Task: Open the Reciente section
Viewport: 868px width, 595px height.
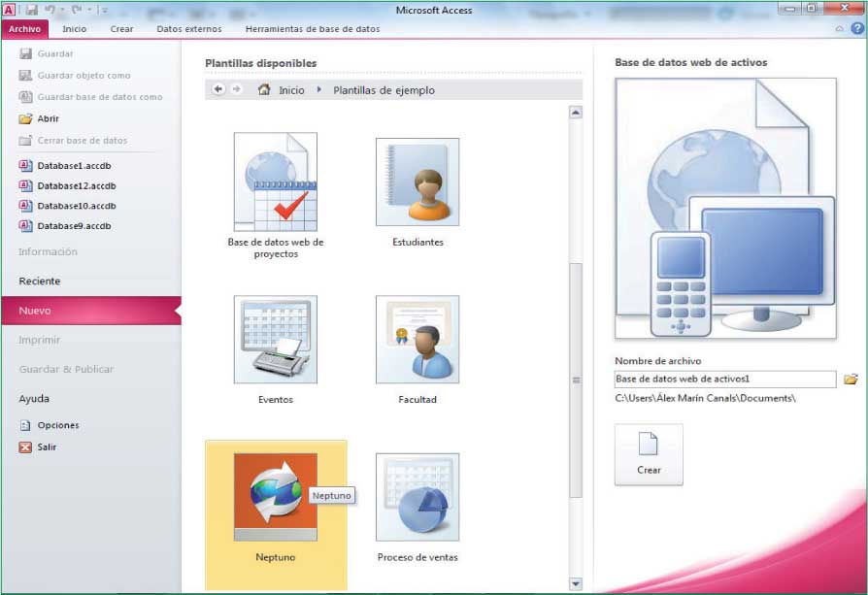Action: (40, 281)
